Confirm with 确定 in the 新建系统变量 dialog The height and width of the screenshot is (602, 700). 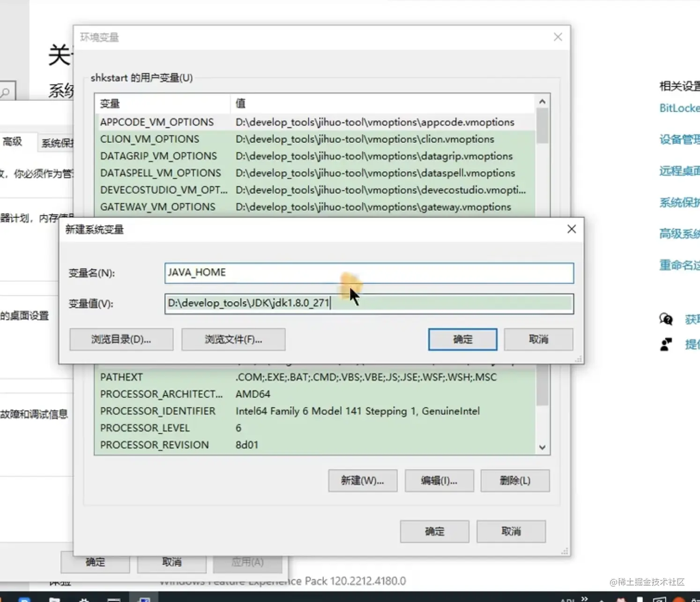coord(462,339)
